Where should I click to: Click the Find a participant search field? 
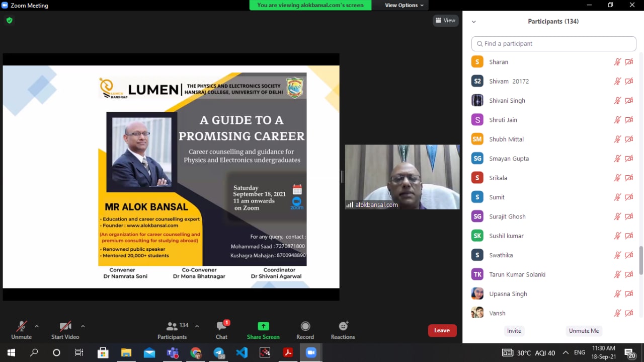tap(553, 44)
